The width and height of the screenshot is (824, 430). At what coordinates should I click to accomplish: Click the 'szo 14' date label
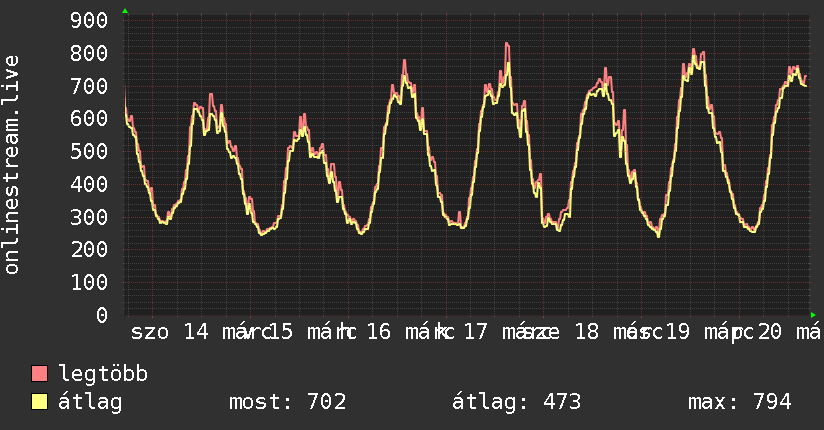(170, 332)
